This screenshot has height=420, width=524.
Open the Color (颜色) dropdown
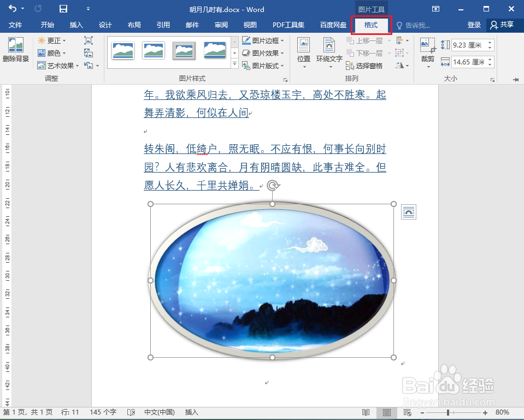click(x=54, y=52)
